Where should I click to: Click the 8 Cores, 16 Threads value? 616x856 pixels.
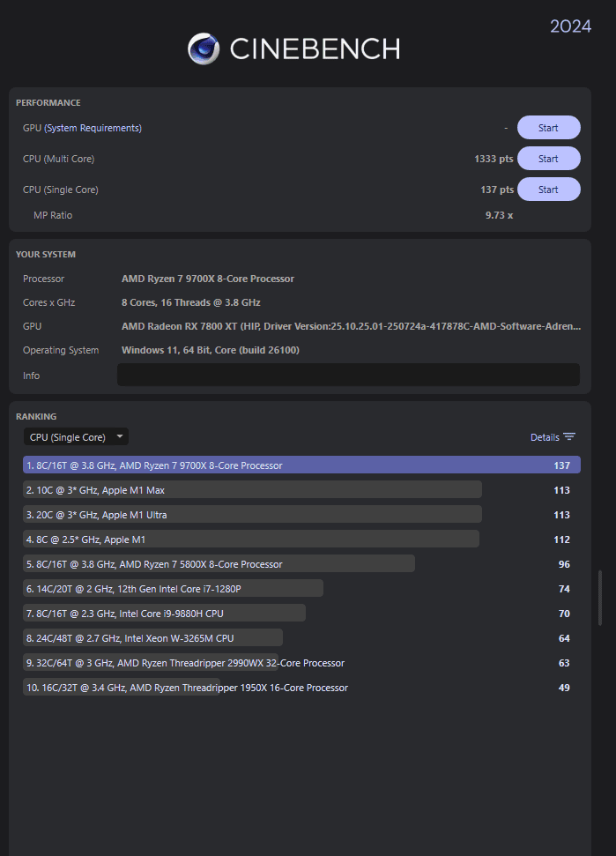(191, 302)
